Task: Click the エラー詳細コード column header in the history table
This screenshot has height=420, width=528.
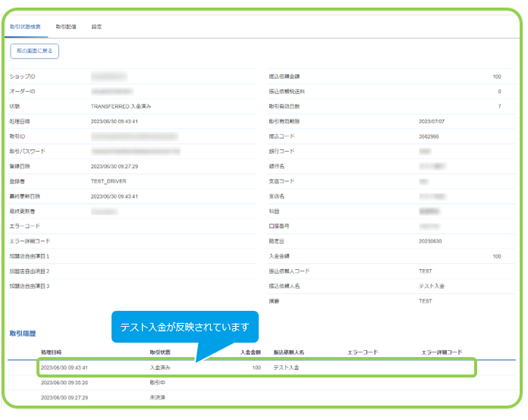Action: coord(442,353)
